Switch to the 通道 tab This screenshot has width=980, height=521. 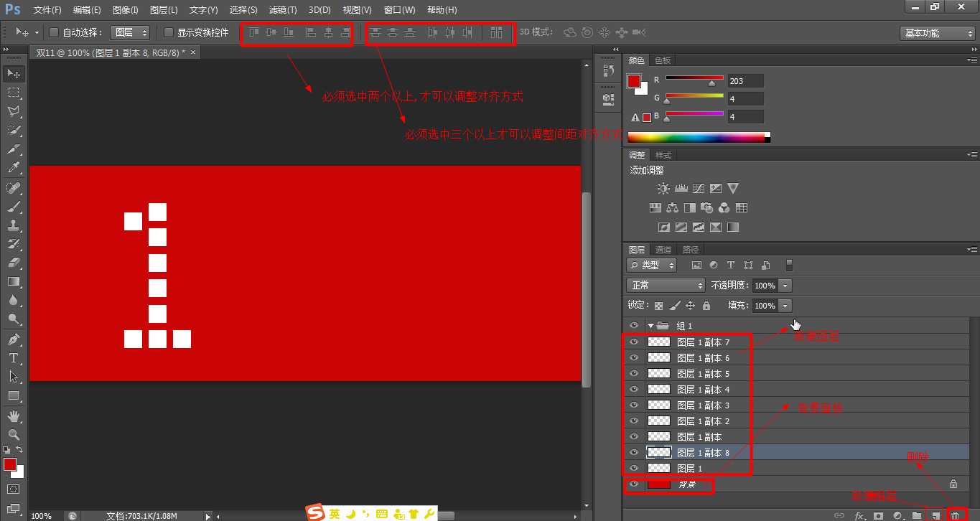[663, 250]
